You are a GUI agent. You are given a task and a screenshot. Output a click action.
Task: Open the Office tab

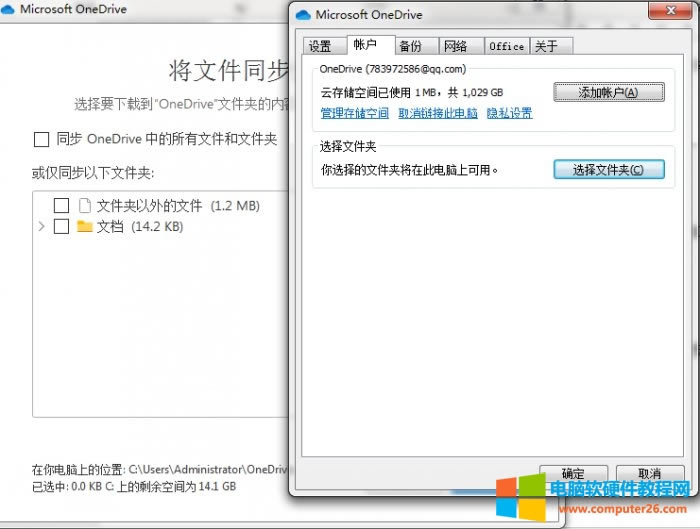coord(506,46)
